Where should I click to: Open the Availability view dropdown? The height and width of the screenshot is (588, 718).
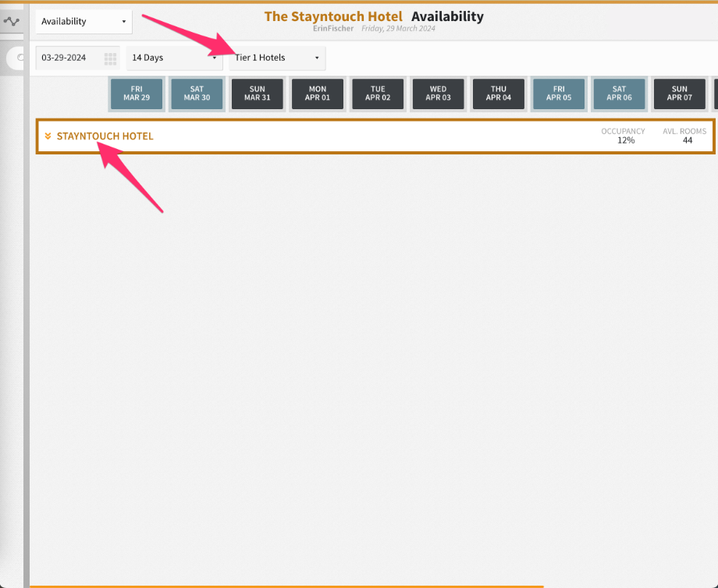(x=84, y=22)
